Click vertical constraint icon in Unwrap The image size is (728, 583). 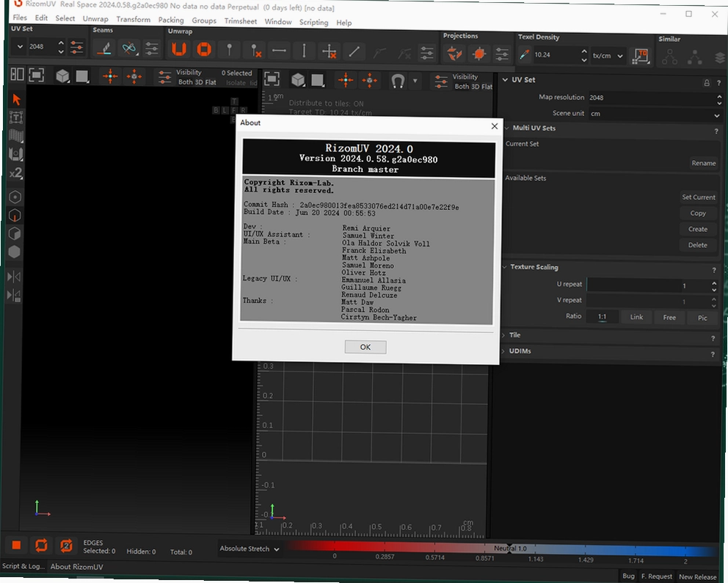[304, 51]
